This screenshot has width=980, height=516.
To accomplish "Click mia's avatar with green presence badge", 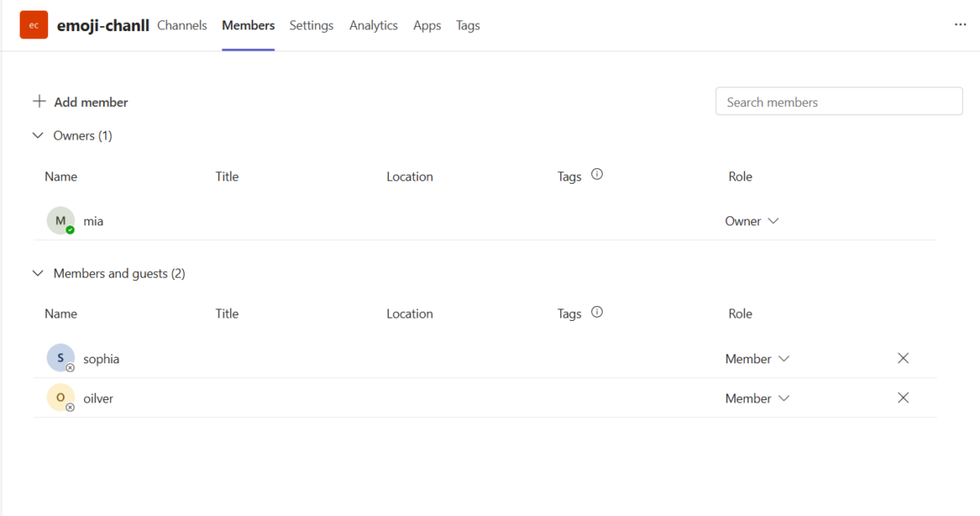I will (60, 220).
